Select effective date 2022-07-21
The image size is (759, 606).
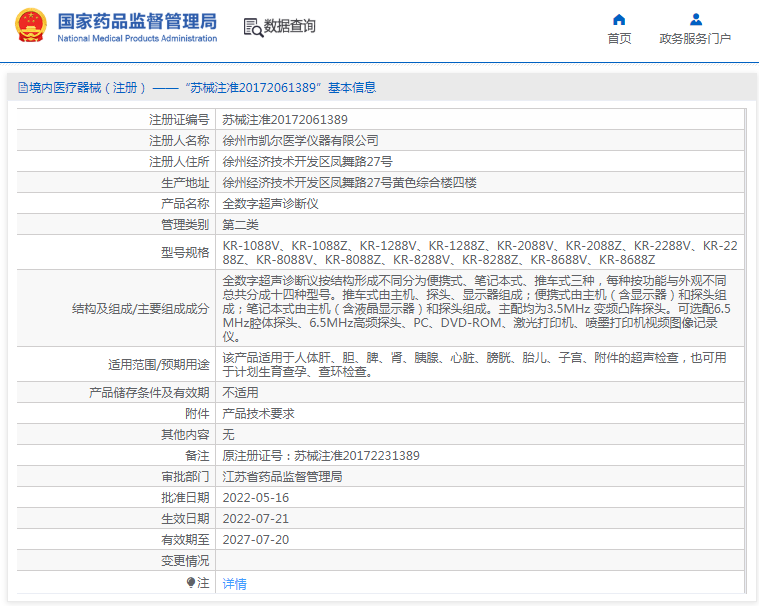256,519
